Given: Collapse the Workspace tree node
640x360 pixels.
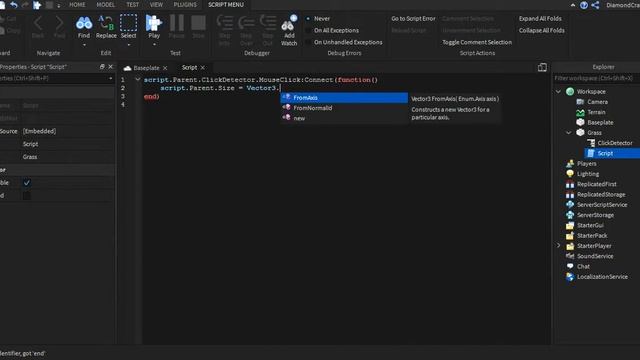Looking at the screenshot, I should click(558, 91).
